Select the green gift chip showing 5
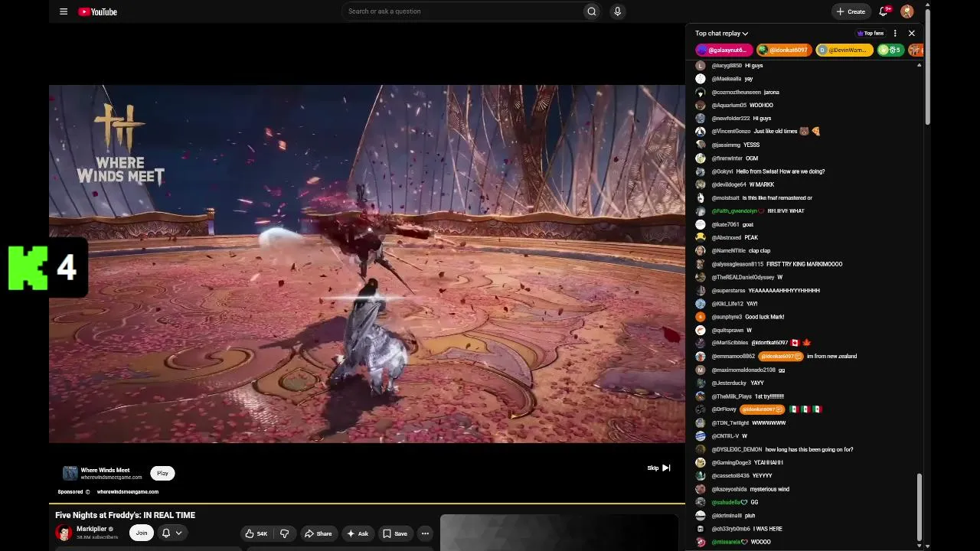 (x=890, y=50)
